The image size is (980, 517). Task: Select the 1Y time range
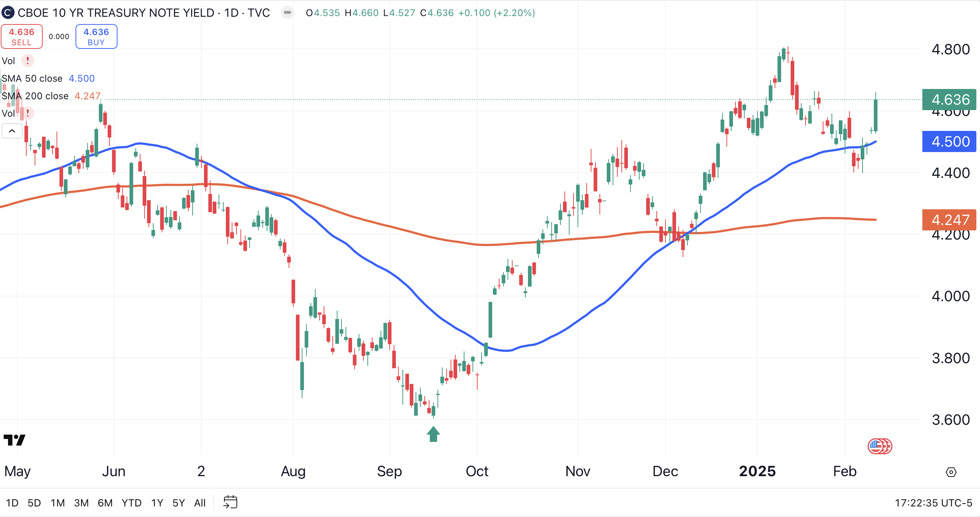pos(157,503)
